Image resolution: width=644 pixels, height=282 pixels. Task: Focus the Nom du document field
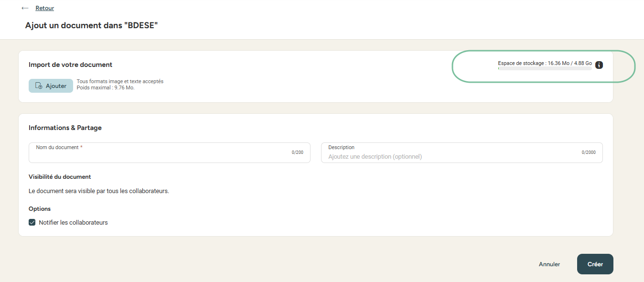(162, 155)
